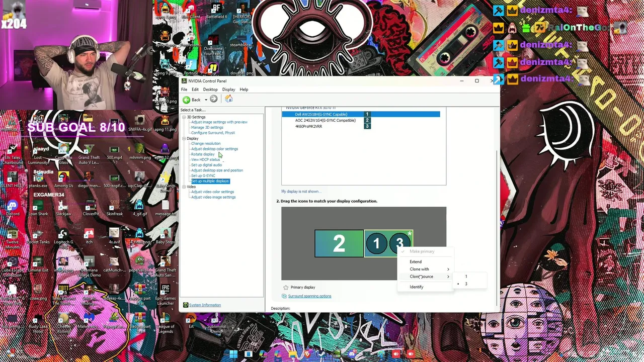This screenshot has width=644, height=362.
Task: Select Change resolution task
Action: pos(205,144)
